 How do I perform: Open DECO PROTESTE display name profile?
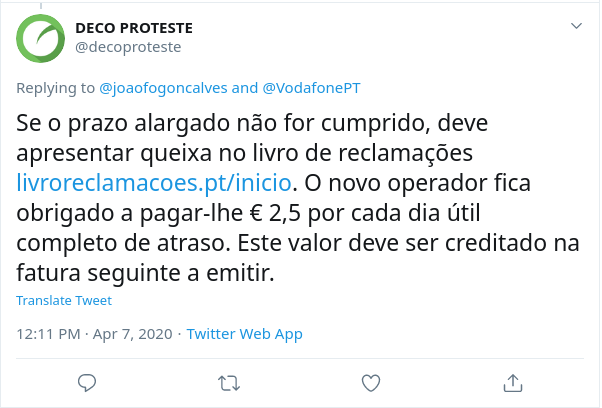click(x=134, y=28)
